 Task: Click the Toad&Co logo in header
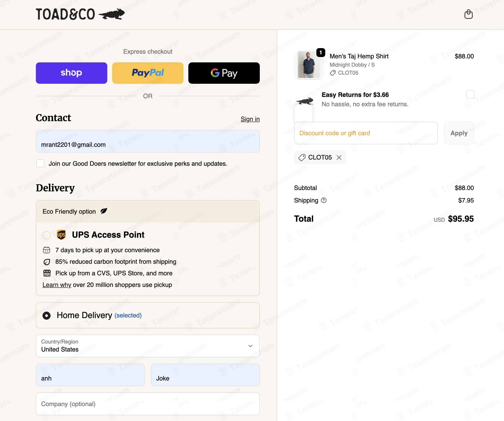pos(80,14)
